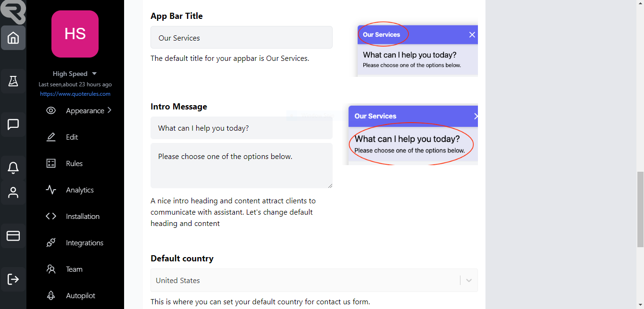This screenshot has width=644, height=309.
Task: Click the HS workspace avatar
Action: 75,34
